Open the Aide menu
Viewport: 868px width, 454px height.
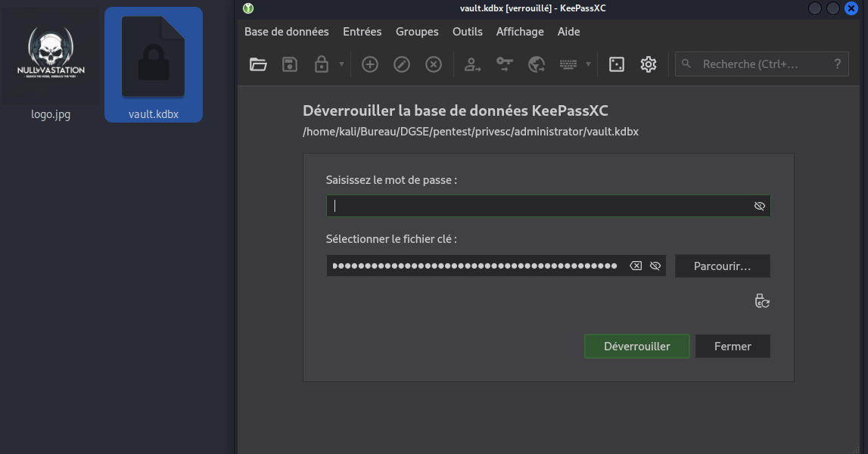[x=568, y=32]
